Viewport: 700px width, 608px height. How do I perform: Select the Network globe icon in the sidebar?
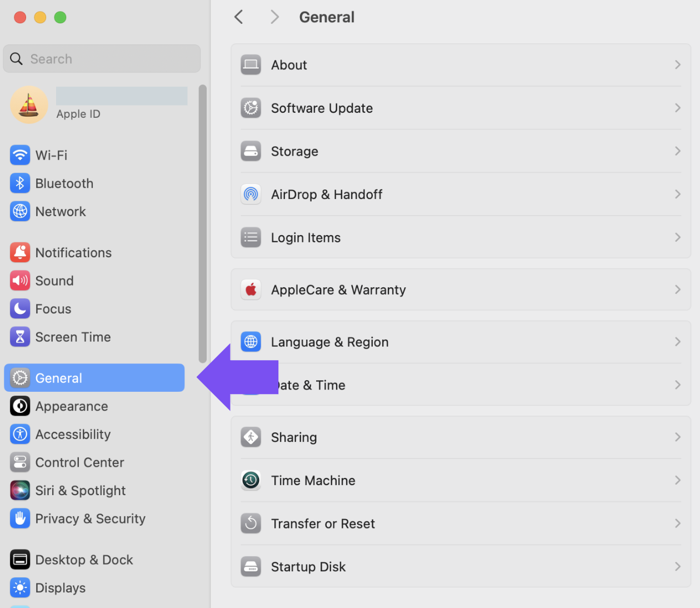20,212
